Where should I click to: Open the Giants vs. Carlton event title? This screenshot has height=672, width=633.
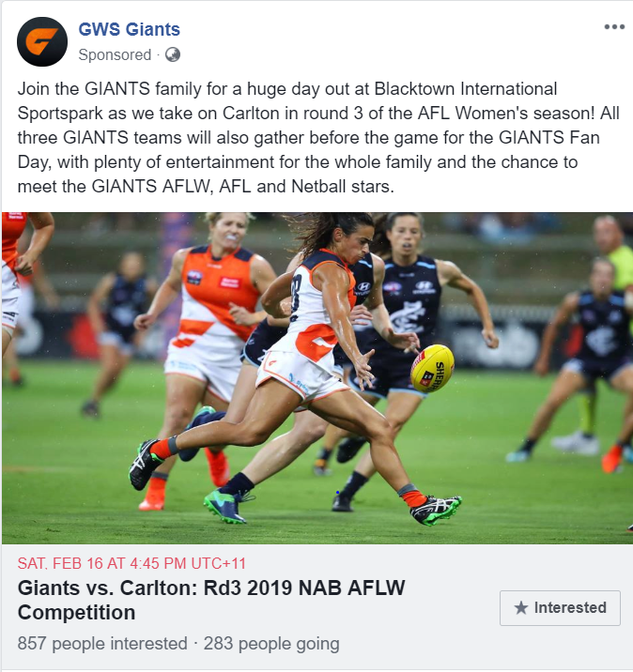pos(211,600)
